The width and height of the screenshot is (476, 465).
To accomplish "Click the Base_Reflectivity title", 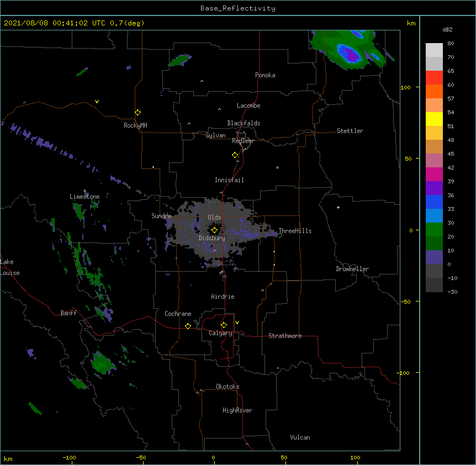I will (x=238, y=8).
